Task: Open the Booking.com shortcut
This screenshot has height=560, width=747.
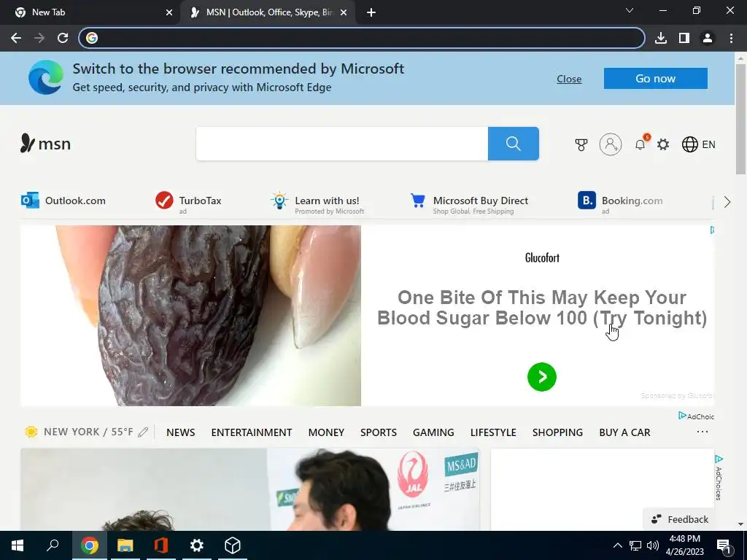Action: (620, 202)
